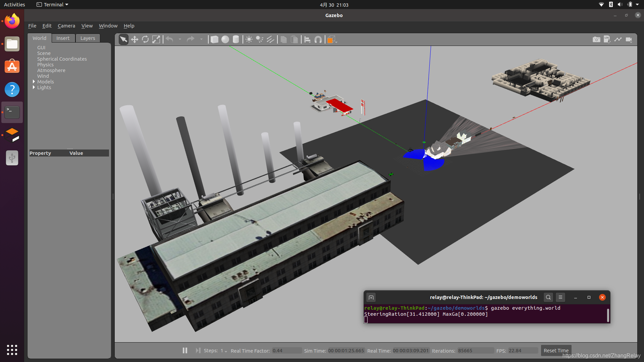644x362 pixels.
Task: Click the Property column header
Action: (x=40, y=153)
